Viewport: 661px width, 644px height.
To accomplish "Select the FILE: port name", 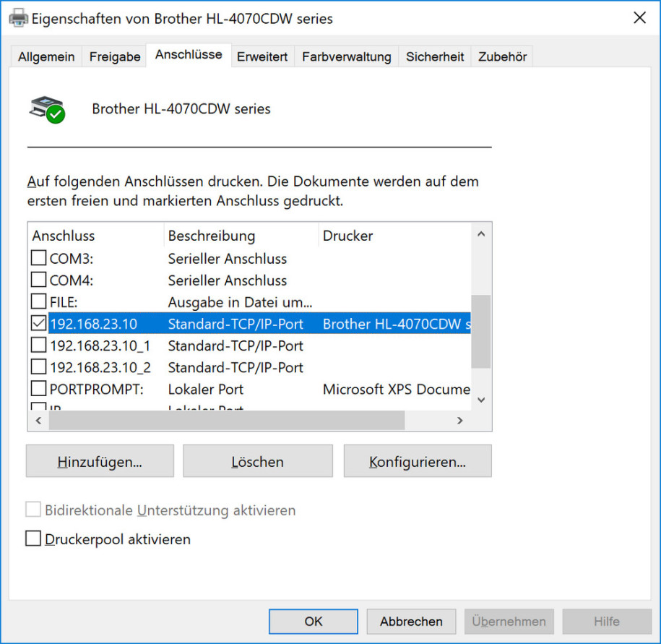I will [x=64, y=302].
